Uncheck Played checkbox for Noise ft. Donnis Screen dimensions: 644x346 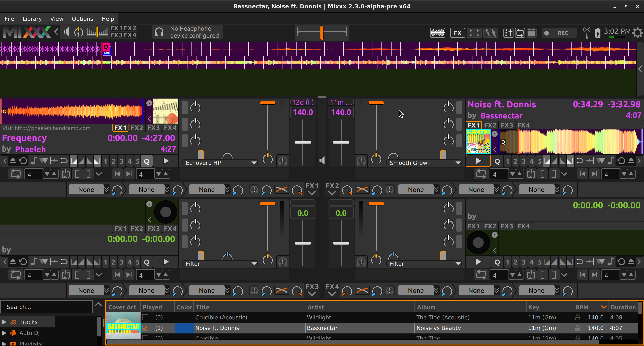click(x=145, y=328)
